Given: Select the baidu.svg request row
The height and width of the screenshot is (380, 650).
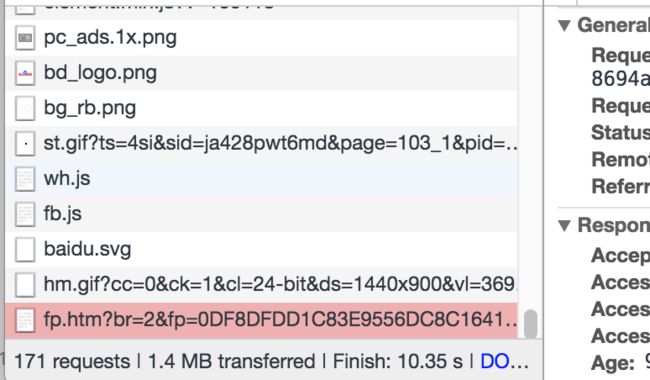Looking at the screenshot, I should pos(261,249).
